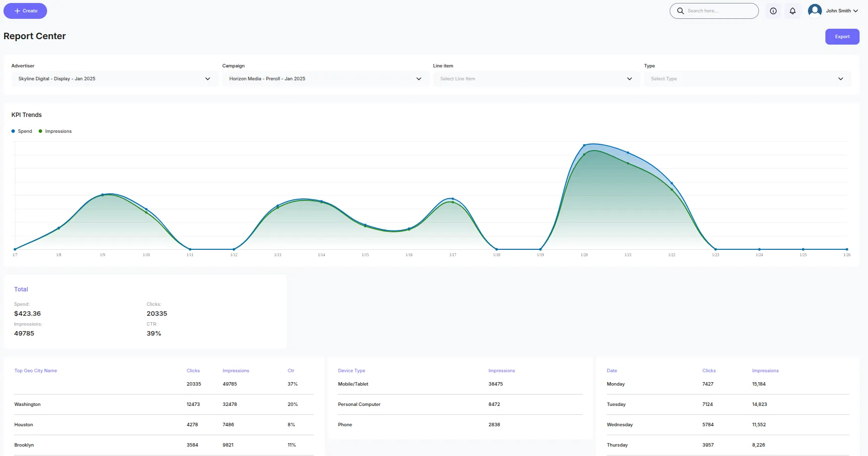This screenshot has height=456, width=868.
Task: Click John Smith's profile avatar
Action: (814, 10)
